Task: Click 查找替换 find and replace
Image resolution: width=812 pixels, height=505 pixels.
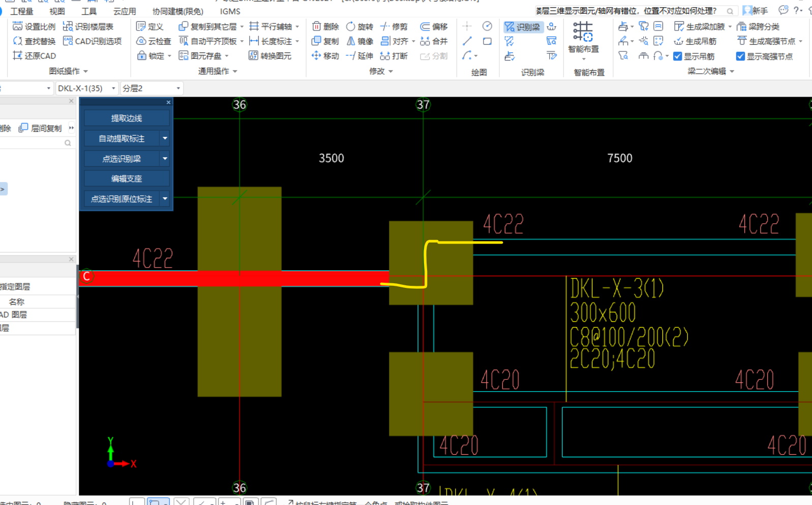Action: click(34, 41)
